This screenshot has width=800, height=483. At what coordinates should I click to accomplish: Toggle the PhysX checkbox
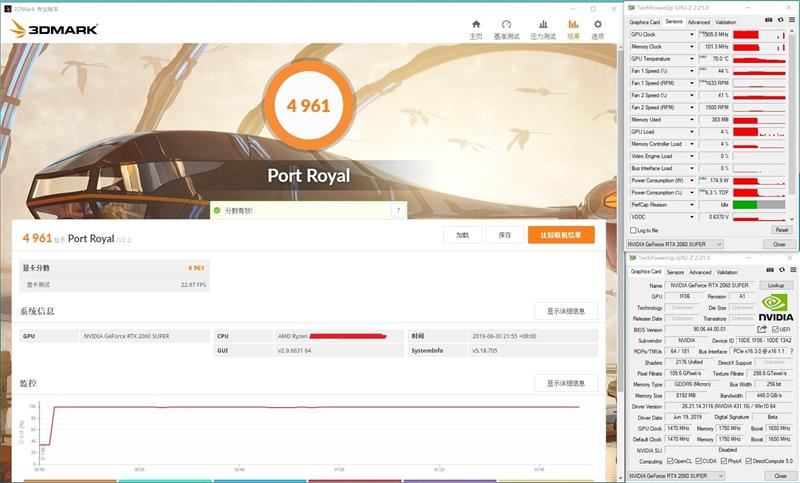pos(724,461)
